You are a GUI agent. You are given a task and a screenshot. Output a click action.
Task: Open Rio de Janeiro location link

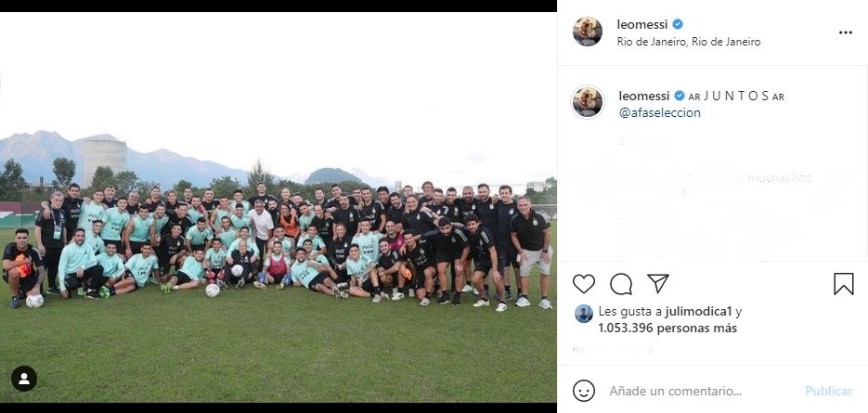pyautogui.click(x=689, y=42)
